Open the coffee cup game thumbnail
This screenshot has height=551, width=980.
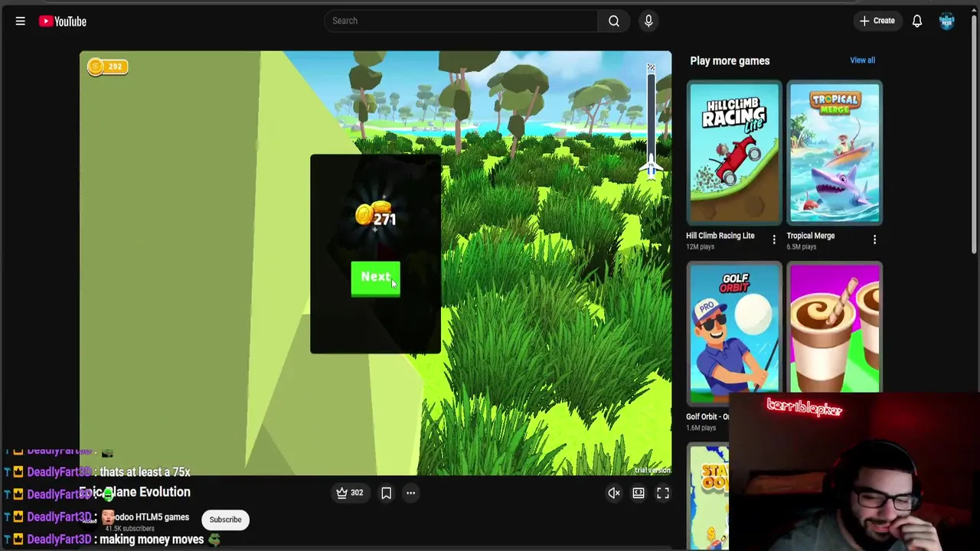click(835, 329)
